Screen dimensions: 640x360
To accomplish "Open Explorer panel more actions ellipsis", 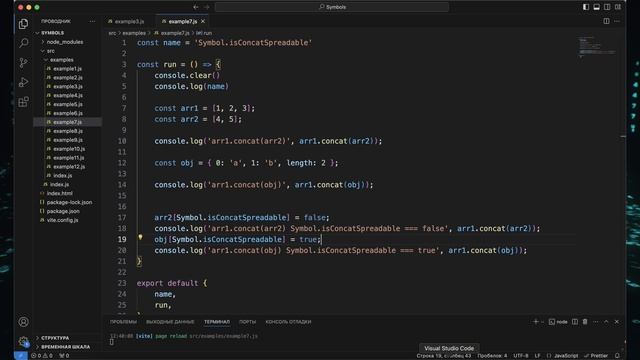I will point(92,21).
